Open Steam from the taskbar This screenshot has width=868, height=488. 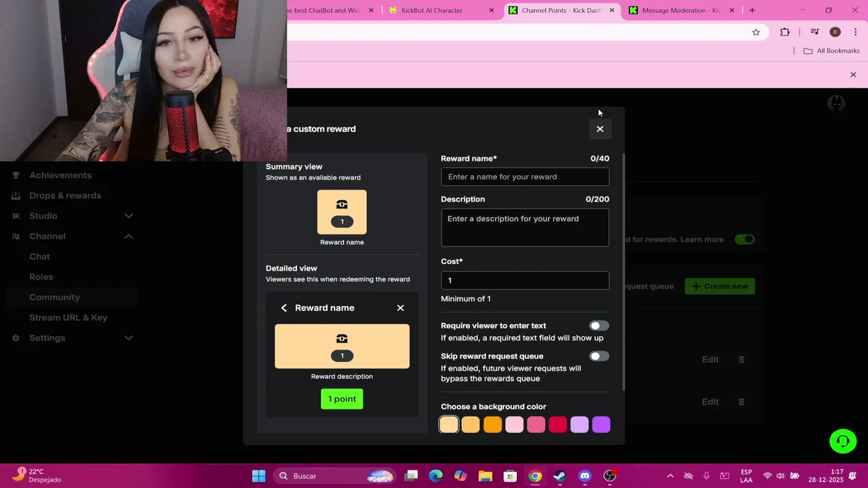[x=559, y=476]
